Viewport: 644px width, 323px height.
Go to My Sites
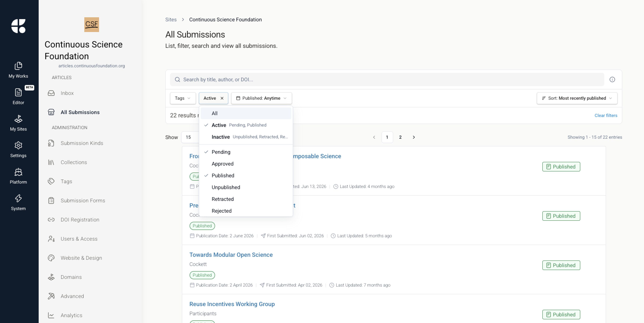[18, 123]
